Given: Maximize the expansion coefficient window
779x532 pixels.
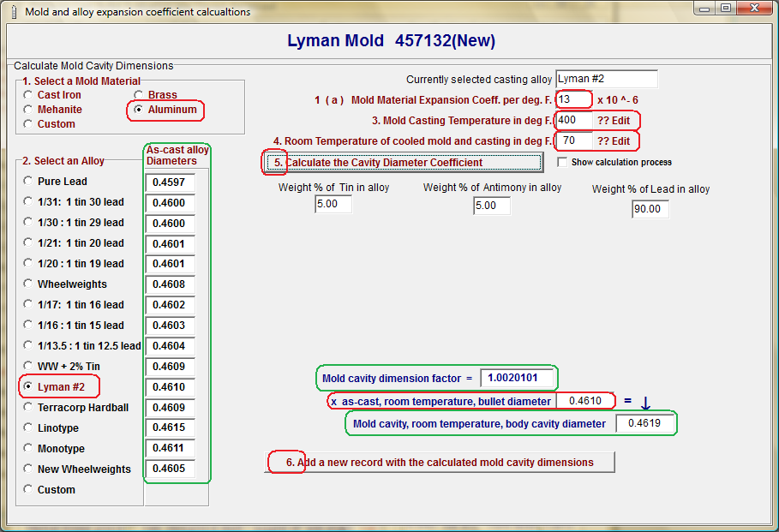Looking at the screenshot, I should (726, 9).
